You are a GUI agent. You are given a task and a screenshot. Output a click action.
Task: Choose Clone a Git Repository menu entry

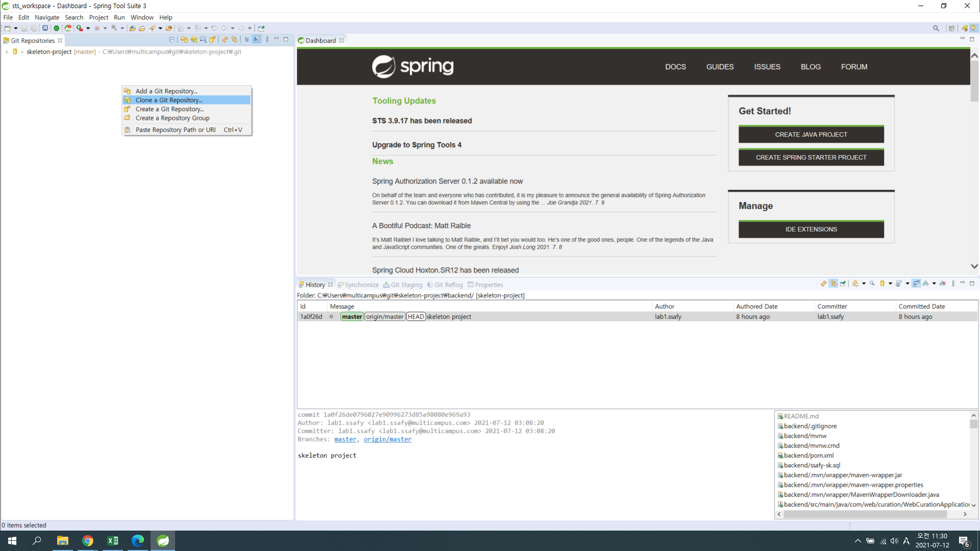[168, 100]
